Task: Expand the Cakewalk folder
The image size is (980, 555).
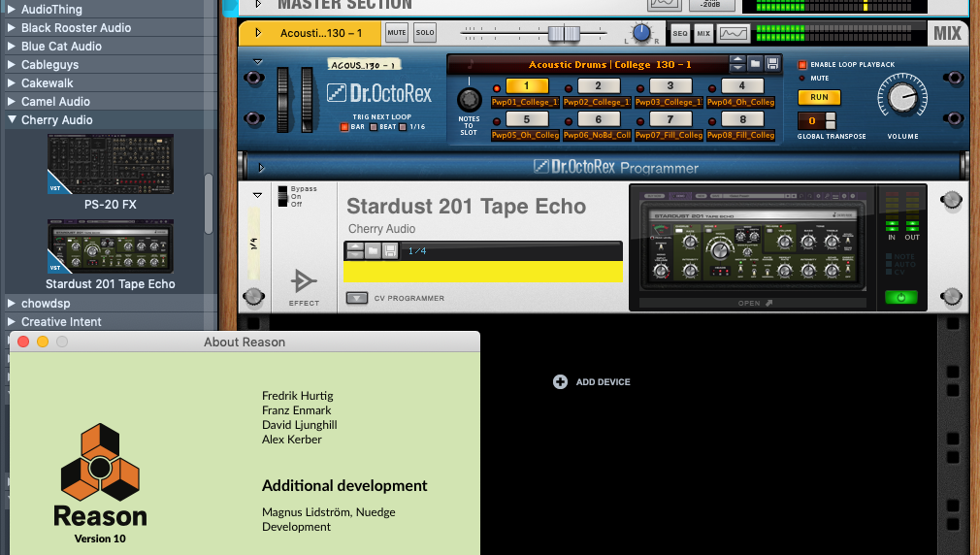Action: 12,83
